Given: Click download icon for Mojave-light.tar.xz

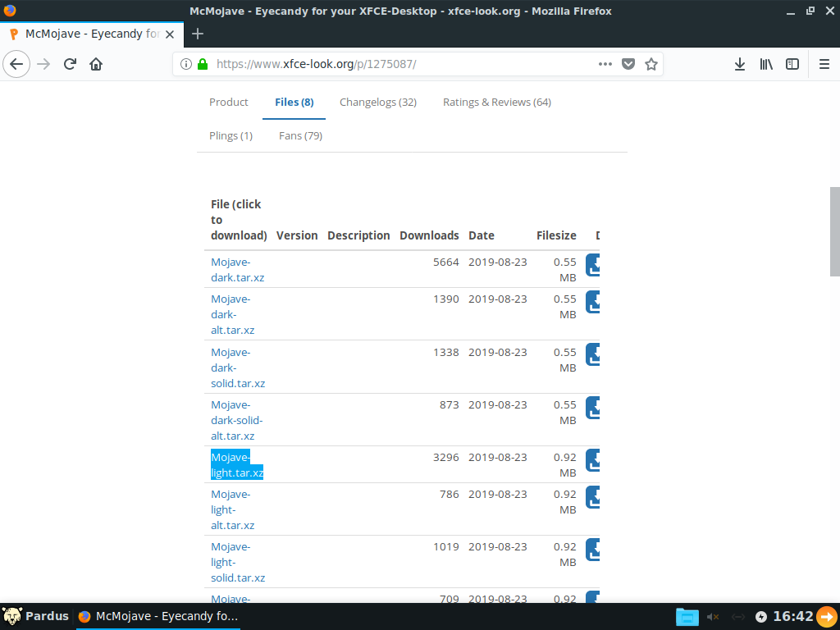Looking at the screenshot, I should point(592,460).
